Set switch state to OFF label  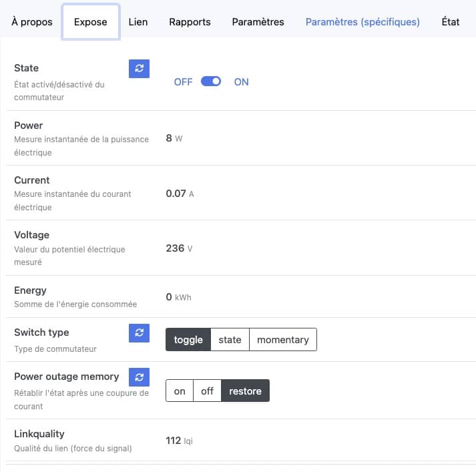point(183,82)
